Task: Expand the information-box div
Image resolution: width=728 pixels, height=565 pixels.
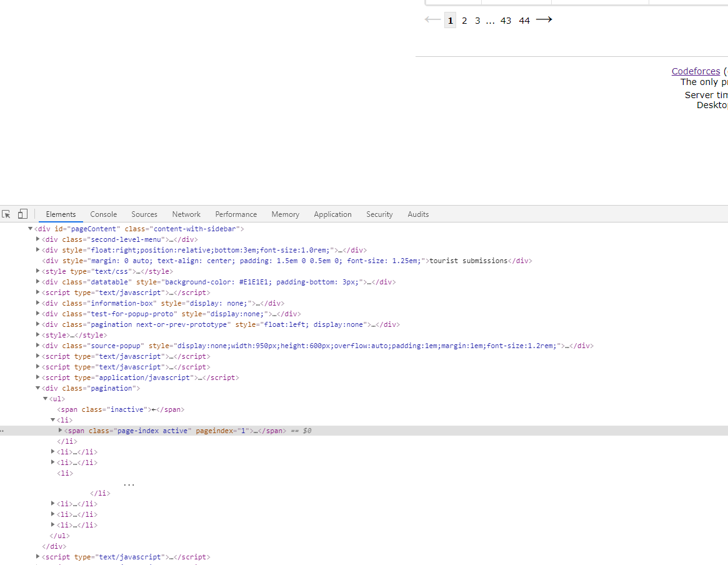Action: point(37,303)
